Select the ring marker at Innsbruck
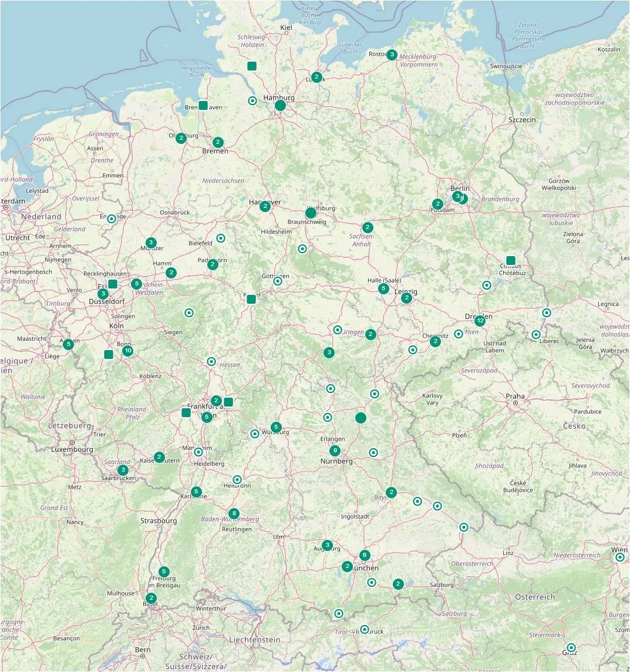The width and height of the screenshot is (630, 672). click(364, 629)
